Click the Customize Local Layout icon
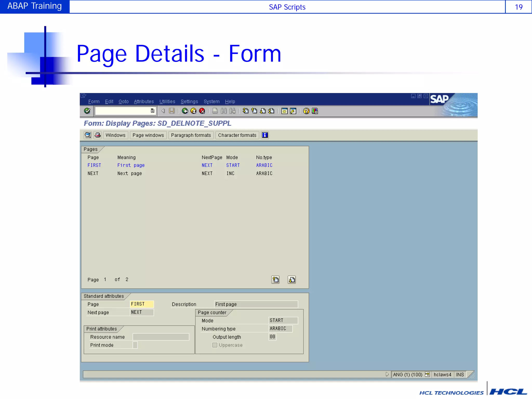Viewport: 532px width, 399px height. 315,111
